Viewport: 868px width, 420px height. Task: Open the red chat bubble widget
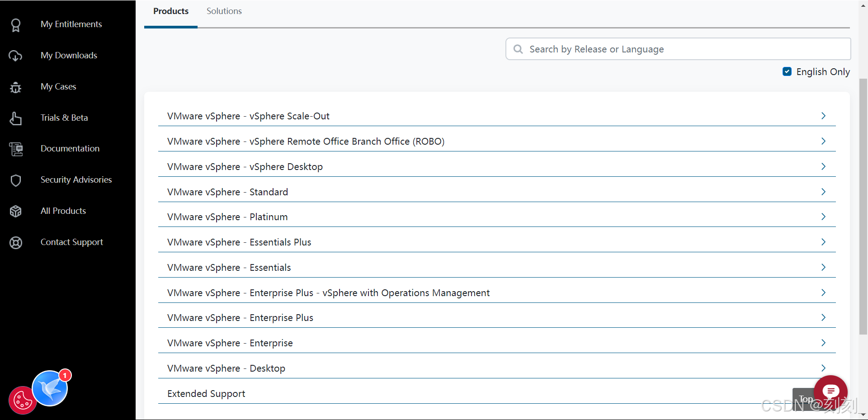click(831, 391)
